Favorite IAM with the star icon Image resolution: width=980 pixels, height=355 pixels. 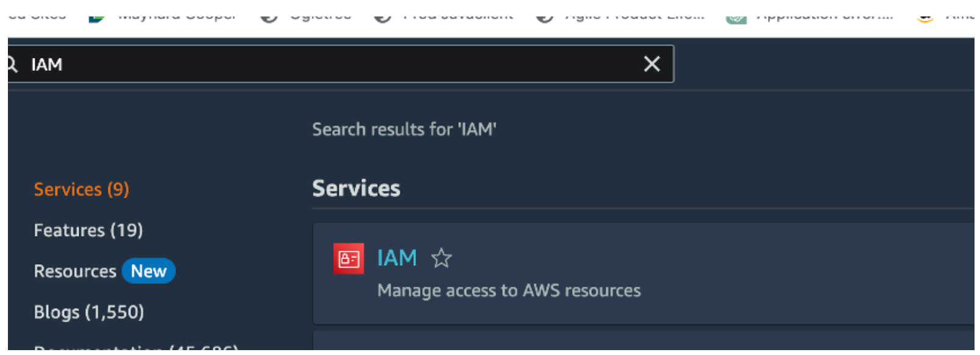click(441, 259)
